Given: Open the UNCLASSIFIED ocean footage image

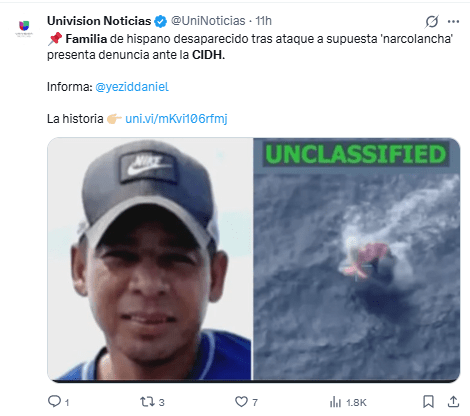Looking at the screenshot, I should (x=356, y=259).
